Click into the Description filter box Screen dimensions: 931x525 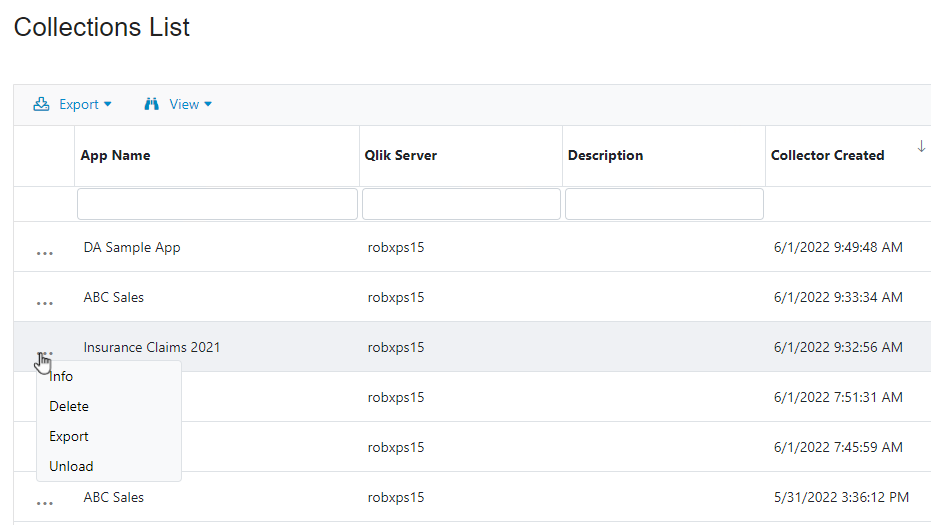click(664, 204)
